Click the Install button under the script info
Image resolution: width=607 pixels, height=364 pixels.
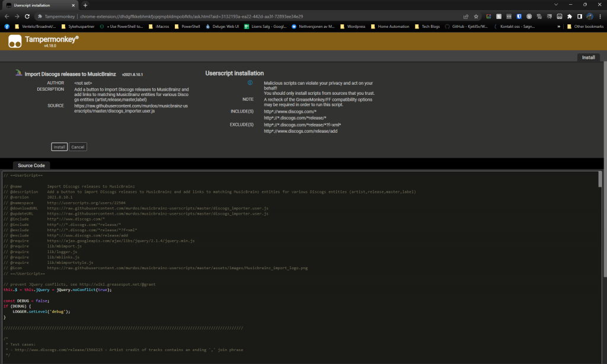(59, 147)
